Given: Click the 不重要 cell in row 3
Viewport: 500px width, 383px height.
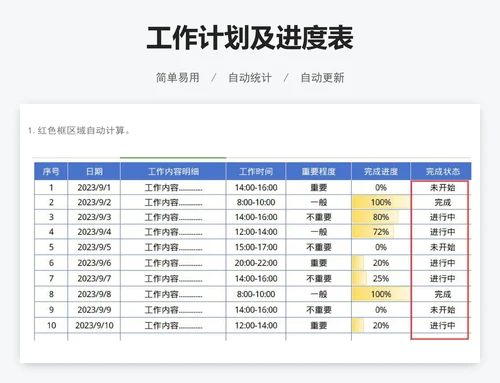Looking at the screenshot, I should (318, 217).
